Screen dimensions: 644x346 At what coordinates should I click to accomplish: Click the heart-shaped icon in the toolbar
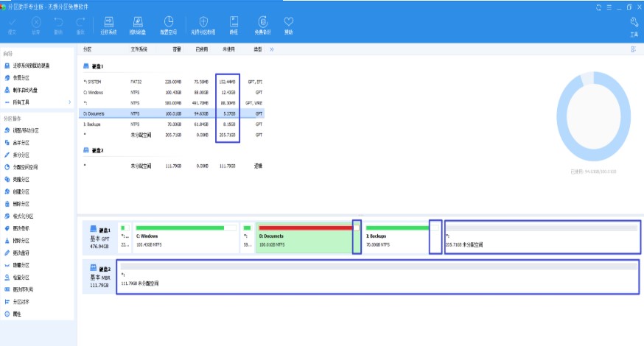coord(288,25)
